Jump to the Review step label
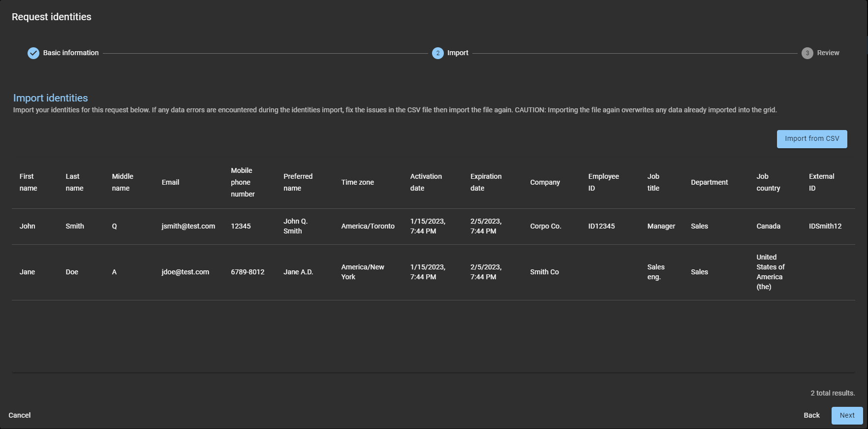The height and width of the screenshot is (429, 868). (x=828, y=53)
